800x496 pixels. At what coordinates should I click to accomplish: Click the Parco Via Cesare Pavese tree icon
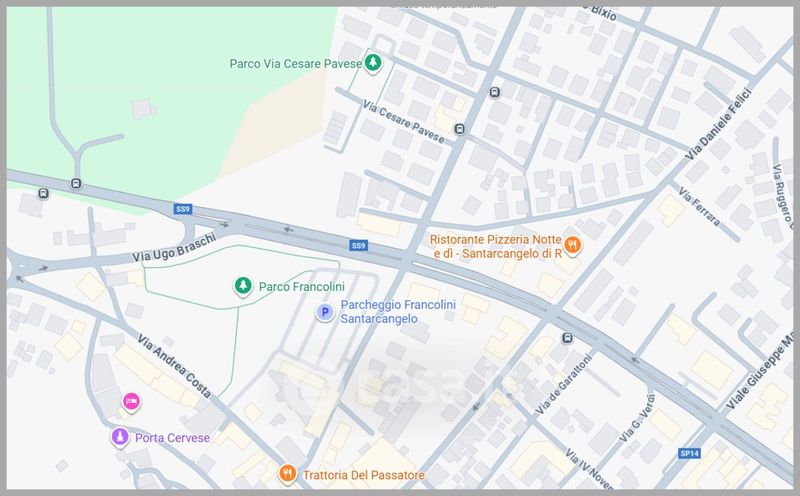click(373, 64)
